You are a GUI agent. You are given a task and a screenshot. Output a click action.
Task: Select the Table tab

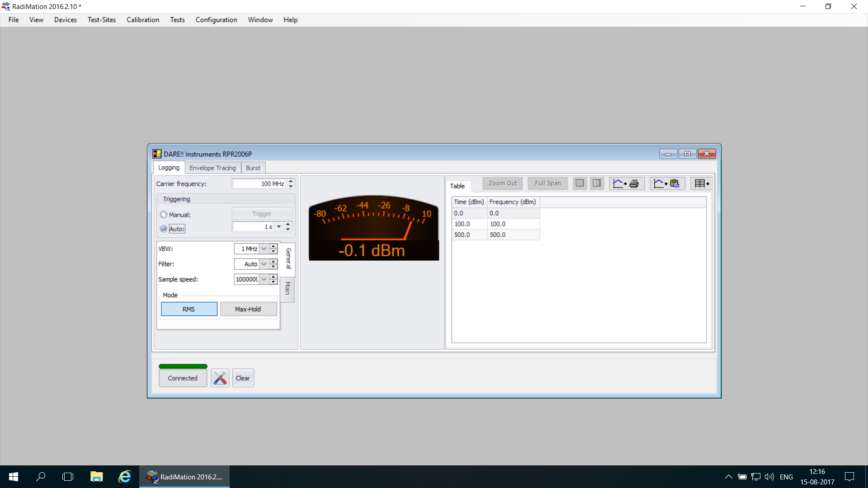[x=458, y=186]
